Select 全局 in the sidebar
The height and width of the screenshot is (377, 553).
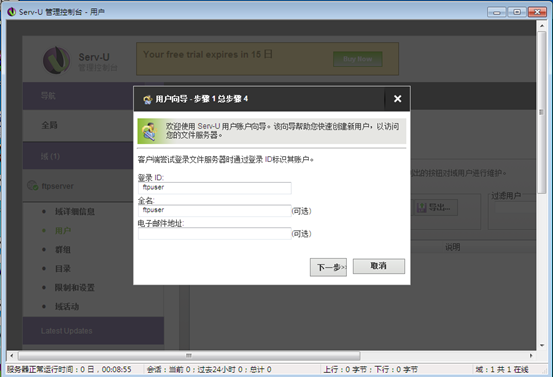click(x=78, y=125)
